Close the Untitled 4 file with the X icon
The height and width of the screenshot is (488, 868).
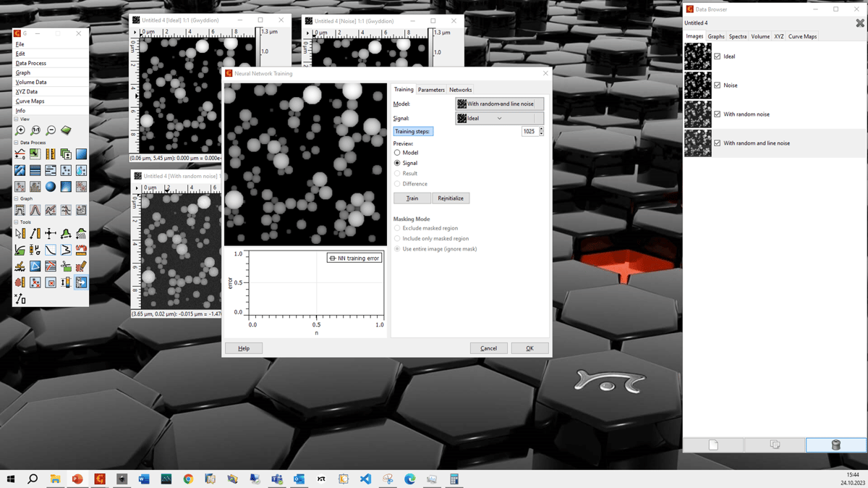point(859,23)
